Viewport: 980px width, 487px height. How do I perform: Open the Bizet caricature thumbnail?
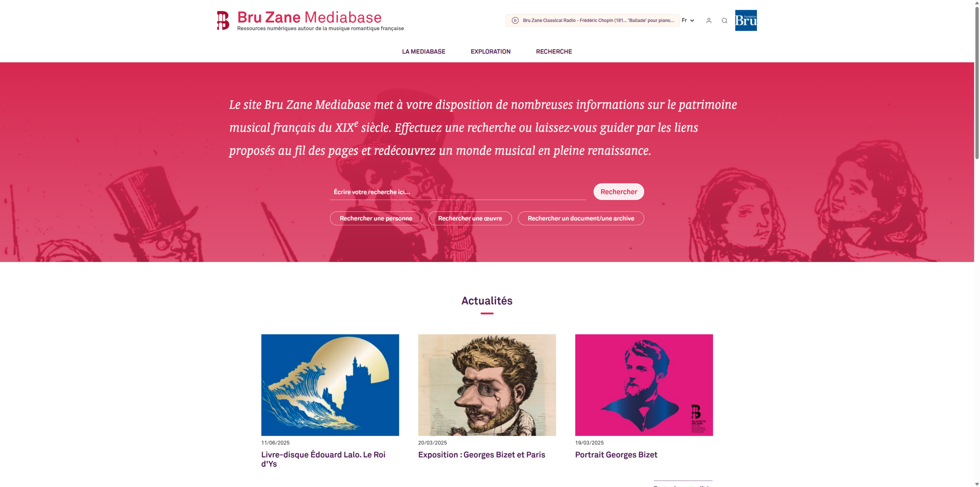pos(487,385)
